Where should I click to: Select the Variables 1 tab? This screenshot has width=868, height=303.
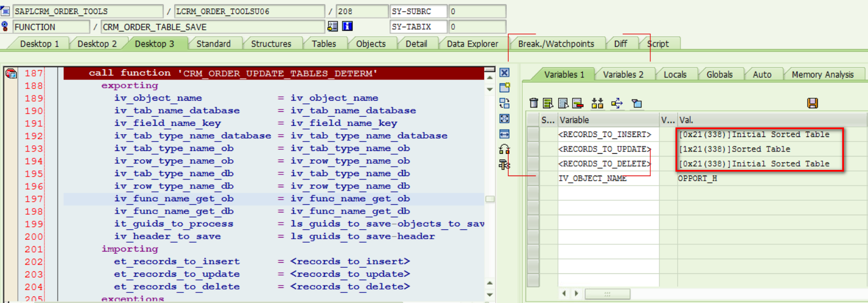[x=564, y=74]
